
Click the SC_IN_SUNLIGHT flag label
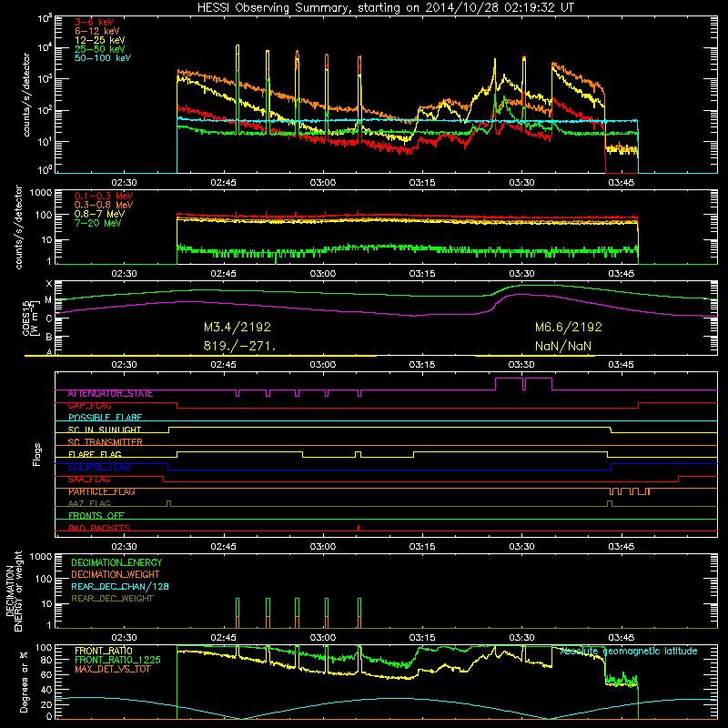(x=105, y=430)
